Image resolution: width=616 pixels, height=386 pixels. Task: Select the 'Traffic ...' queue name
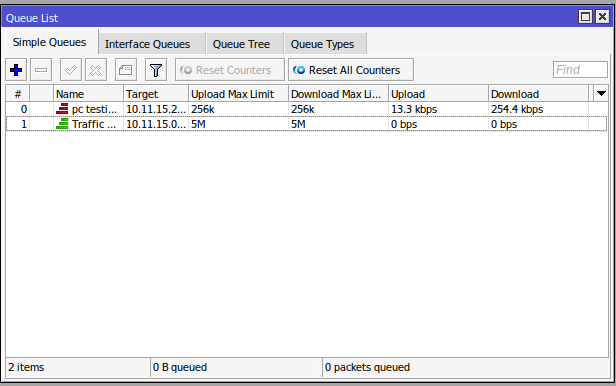(x=94, y=124)
